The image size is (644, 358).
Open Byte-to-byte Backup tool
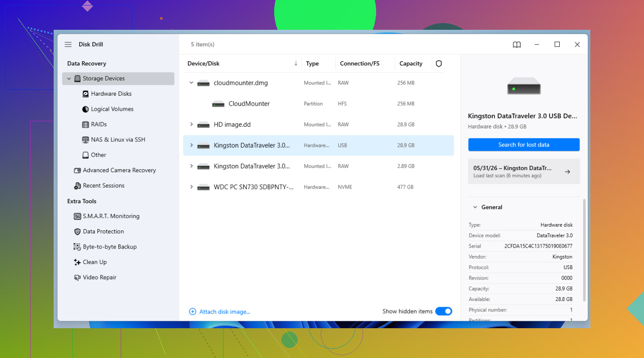tap(109, 247)
